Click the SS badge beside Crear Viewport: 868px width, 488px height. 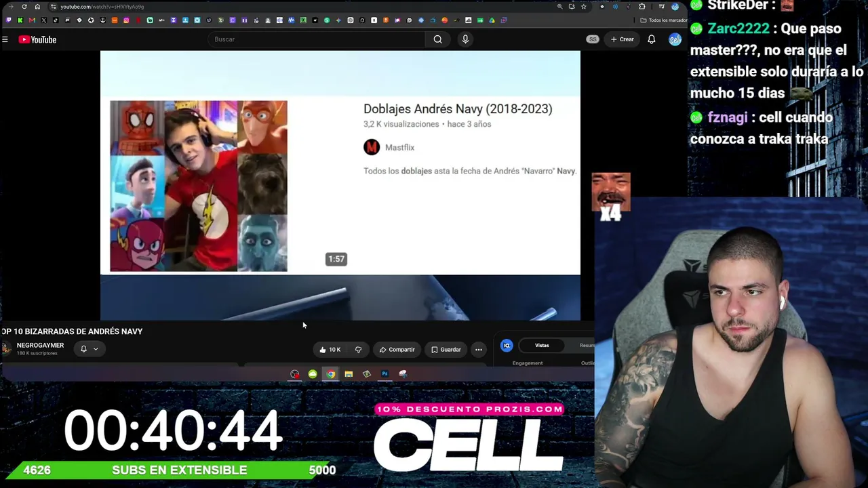pyautogui.click(x=593, y=39)
